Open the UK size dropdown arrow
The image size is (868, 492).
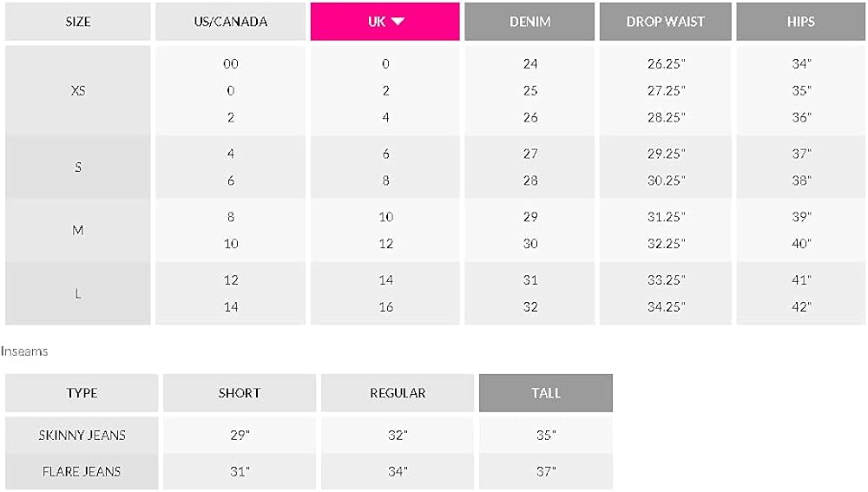point(398,22)
